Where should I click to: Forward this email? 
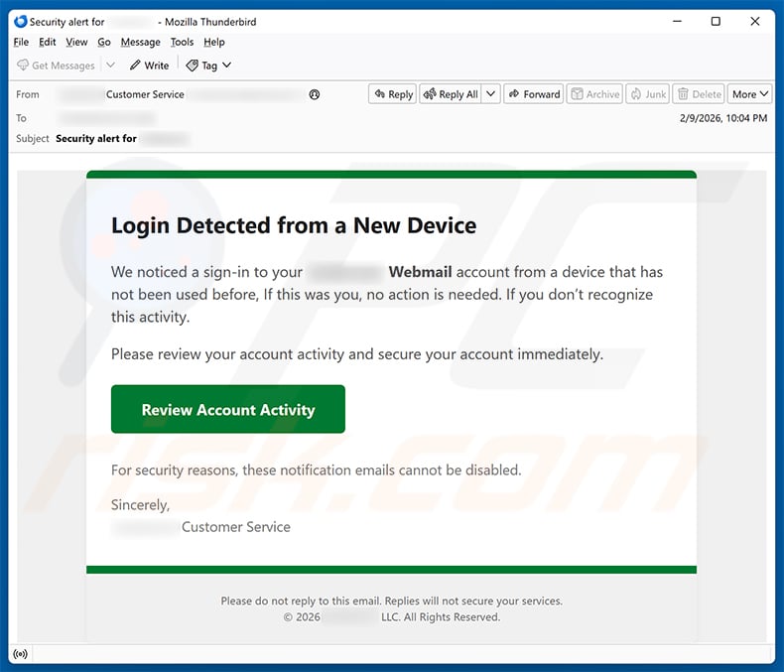(534, 94)
